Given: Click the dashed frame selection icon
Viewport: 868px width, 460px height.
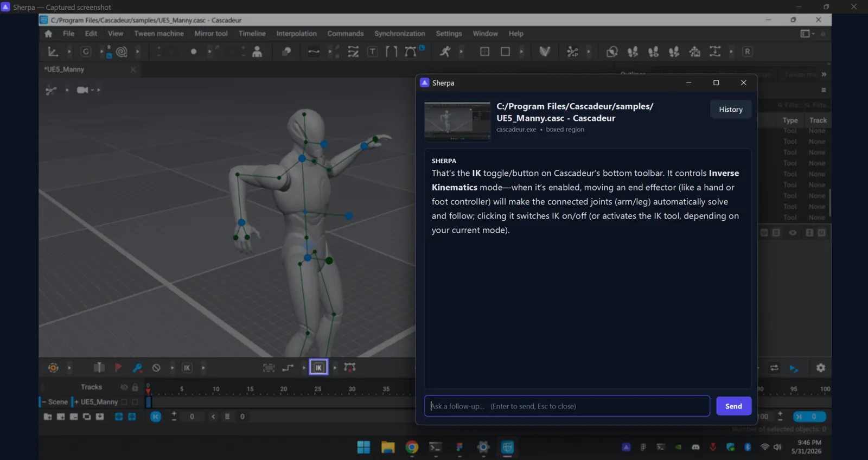Looking at the screenshot, I should point(269,368).
